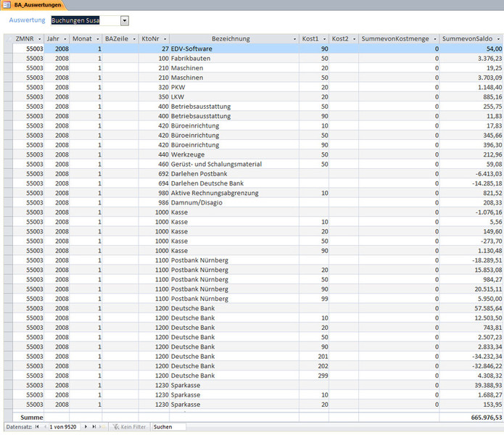504x435 pixels.
Task: Click Saldo value '1.148,40' for PKW
Action: coord(471,87)
